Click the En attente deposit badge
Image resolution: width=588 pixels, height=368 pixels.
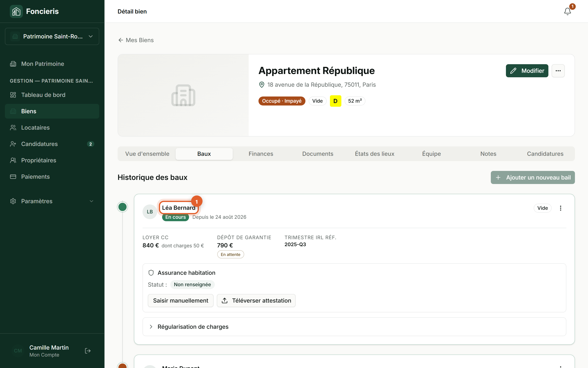point(230,254)
